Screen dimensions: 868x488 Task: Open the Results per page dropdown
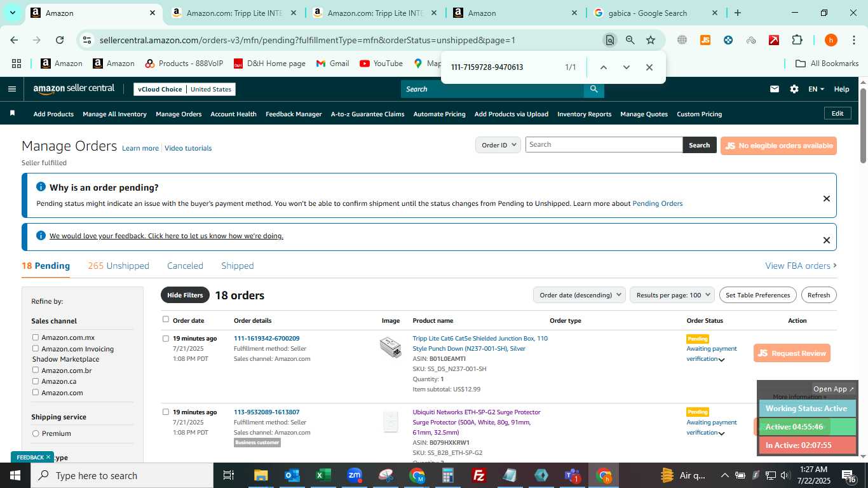click(672, 295)
